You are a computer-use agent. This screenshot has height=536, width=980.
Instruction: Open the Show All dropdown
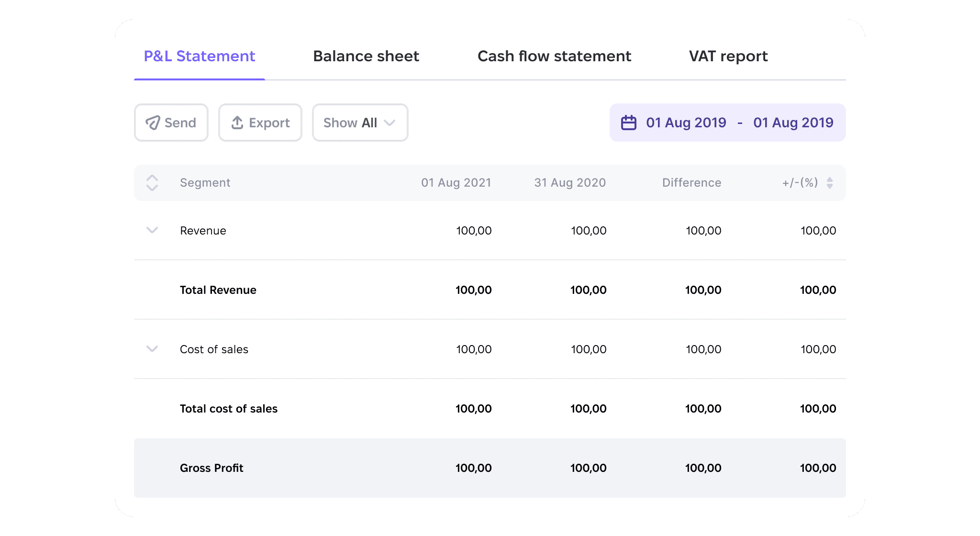pyautogui.click(x=360, y=123)
